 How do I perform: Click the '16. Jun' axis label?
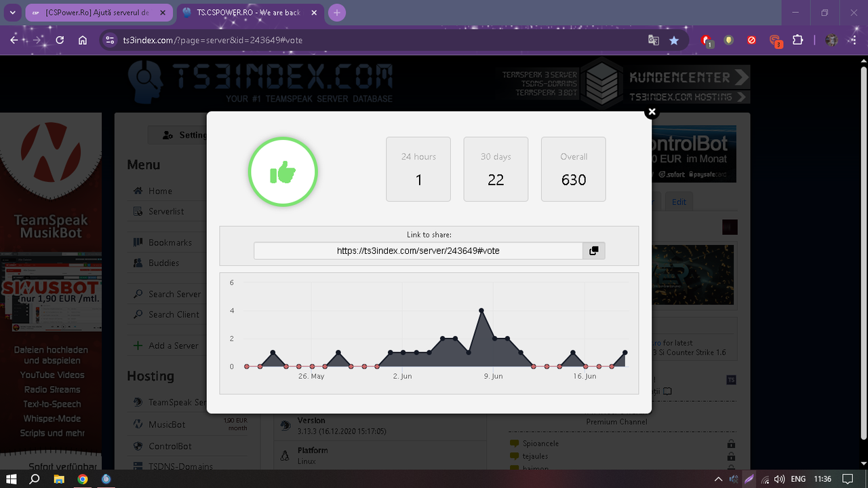click(x=585, y=376)
